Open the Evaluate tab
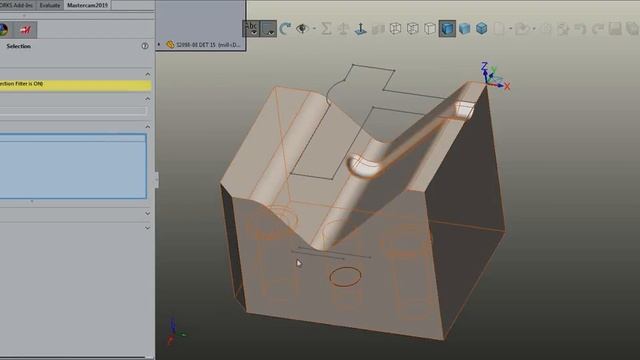The image size is (640, 360). pyautogui.click(x=50, y=5)
